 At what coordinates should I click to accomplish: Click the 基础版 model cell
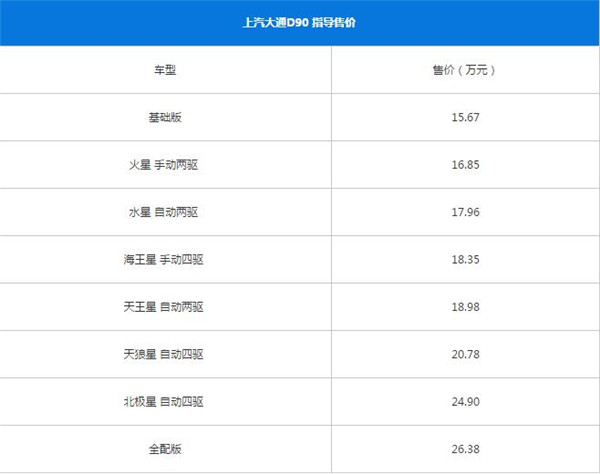165,117
